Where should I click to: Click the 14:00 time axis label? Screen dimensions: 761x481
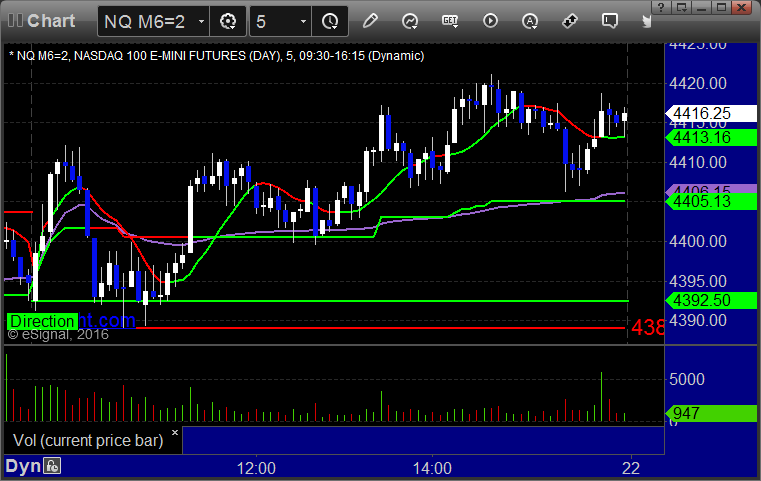coord(432,468)
